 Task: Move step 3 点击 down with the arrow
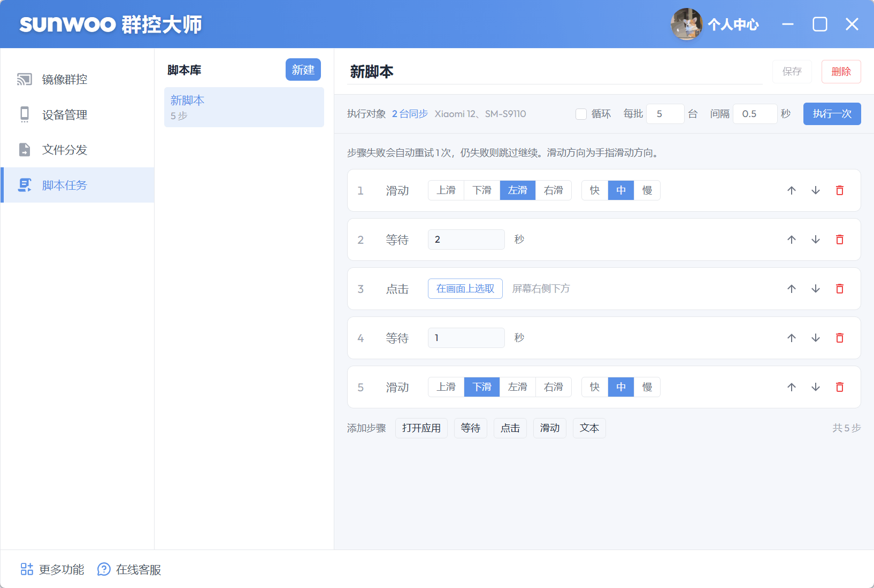click(816, 289)
